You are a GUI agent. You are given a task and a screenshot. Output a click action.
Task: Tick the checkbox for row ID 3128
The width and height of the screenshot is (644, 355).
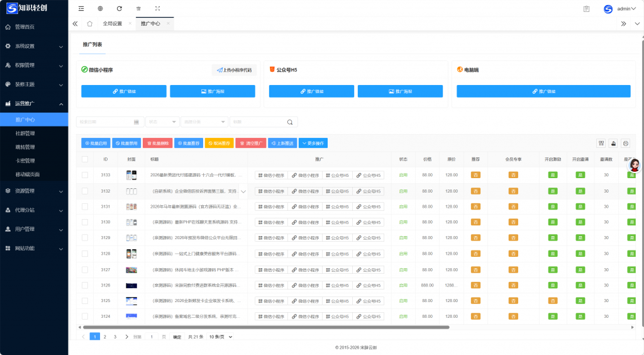coord(85,254)
